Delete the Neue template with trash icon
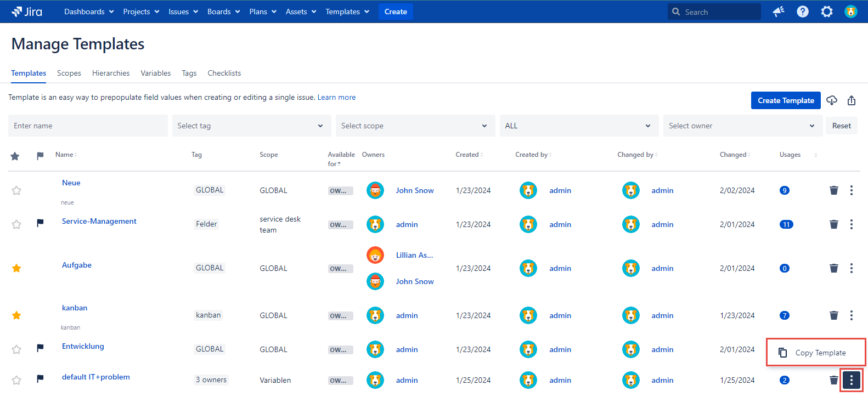 (833, 190)
